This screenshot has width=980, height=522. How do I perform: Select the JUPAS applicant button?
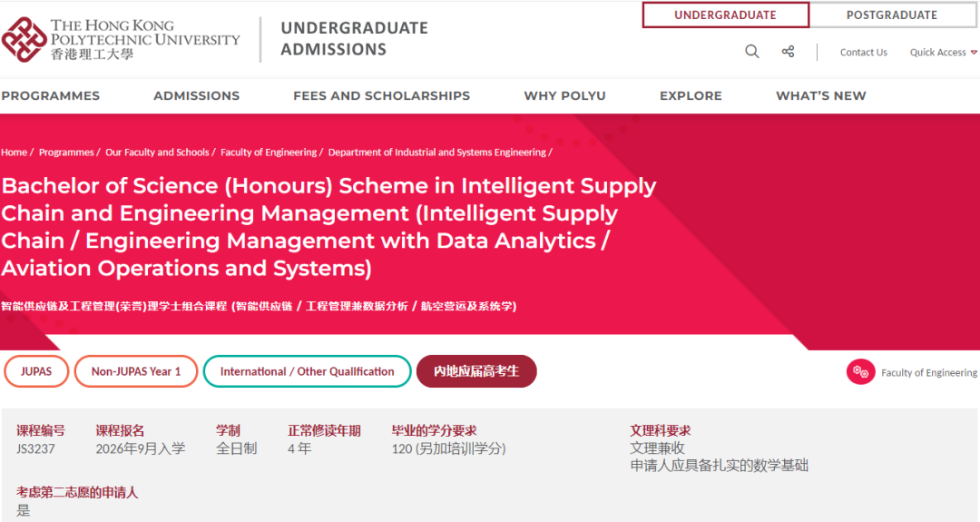coord(36,371)
